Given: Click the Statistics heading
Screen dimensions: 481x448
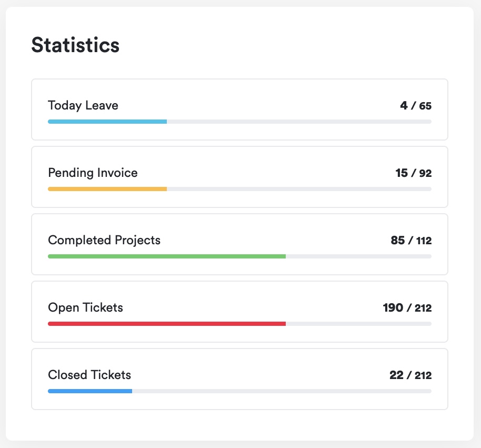Looking at the screenshot, I should 75,45.
